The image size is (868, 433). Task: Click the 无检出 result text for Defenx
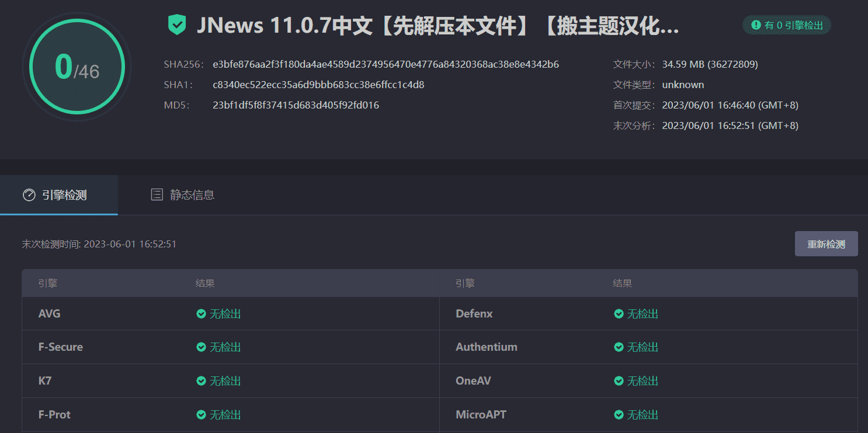point(643,314)
